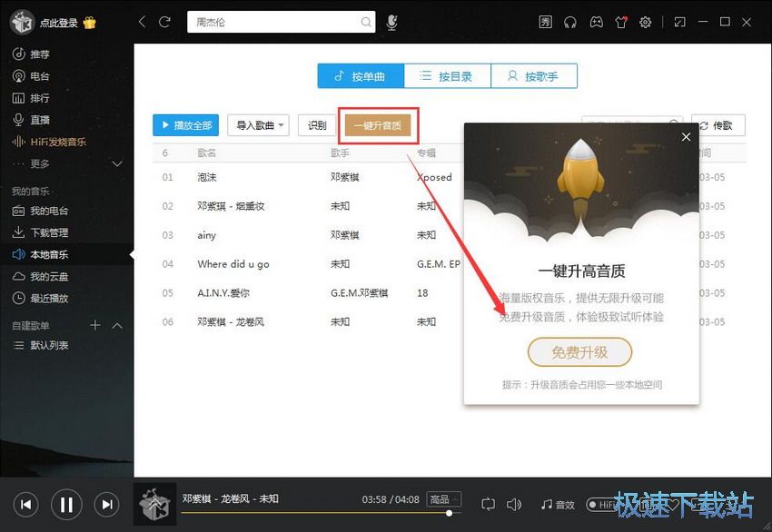Switch to mini mode icon

click(680, 22)
